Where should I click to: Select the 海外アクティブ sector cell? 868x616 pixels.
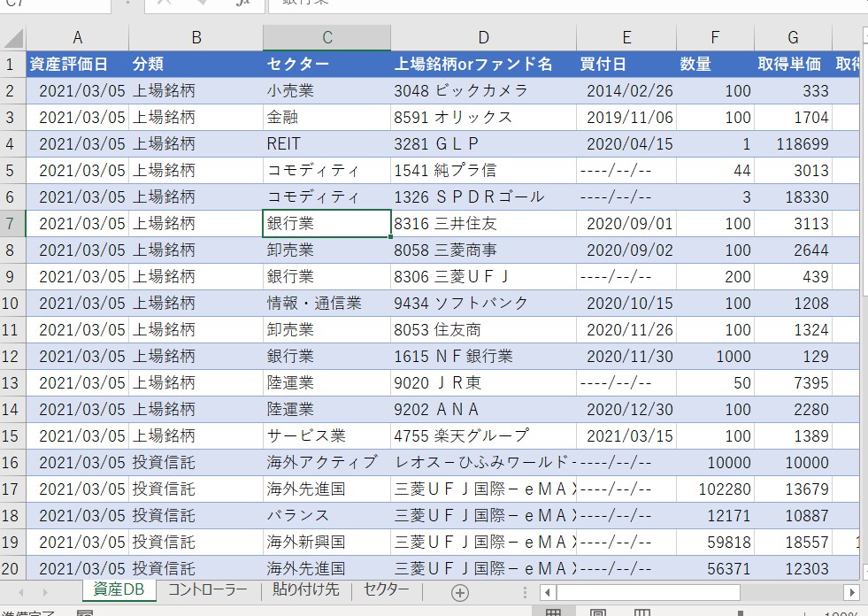[327, 463]
